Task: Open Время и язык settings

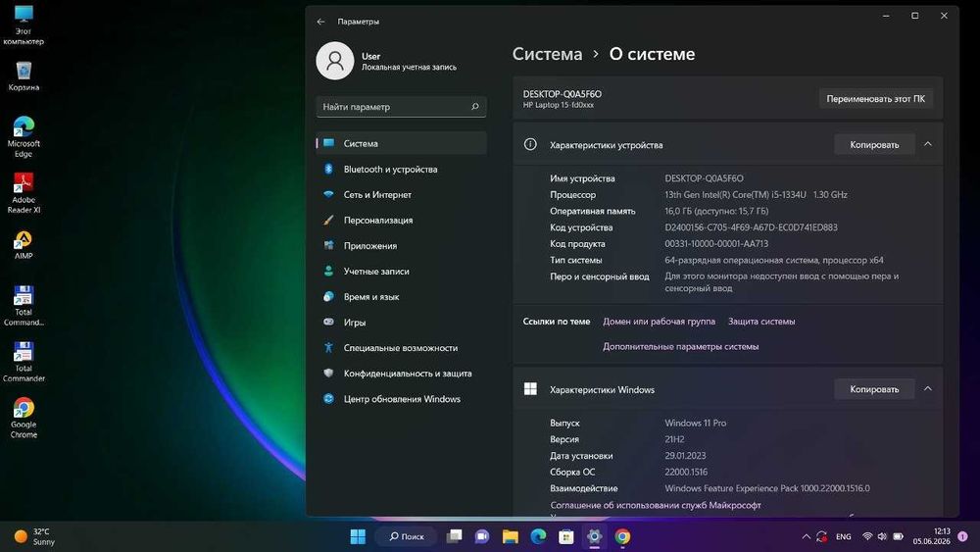Action: (401, 296)
